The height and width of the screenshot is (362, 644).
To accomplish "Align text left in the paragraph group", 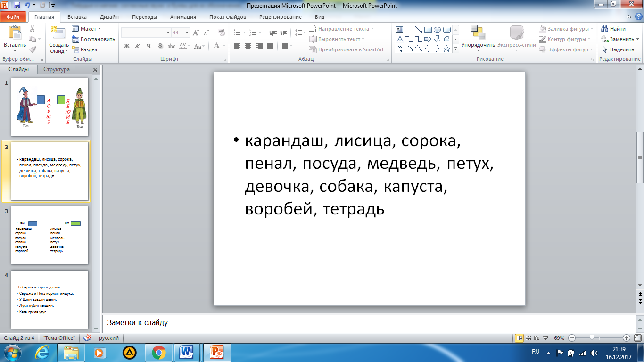I will click(x=237, y=46).
